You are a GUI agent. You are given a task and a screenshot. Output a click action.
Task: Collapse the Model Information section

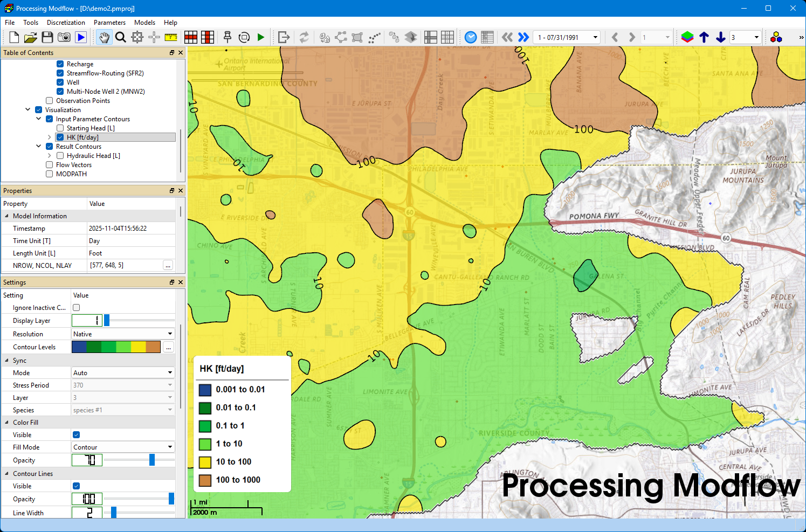[x=7, y=216]
